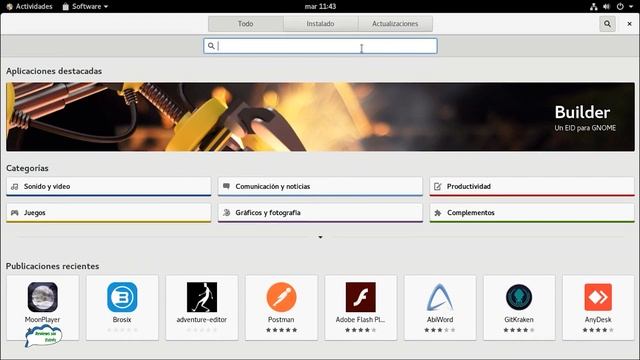Close the Software window
Image resolution: width=640 pixels, height=360 pixels.
tap(629, 24)
